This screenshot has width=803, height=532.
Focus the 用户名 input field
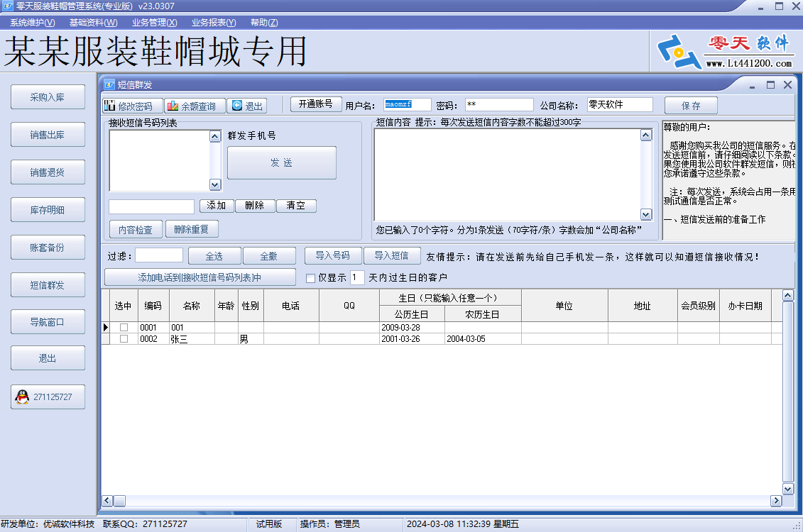point(408,104)
